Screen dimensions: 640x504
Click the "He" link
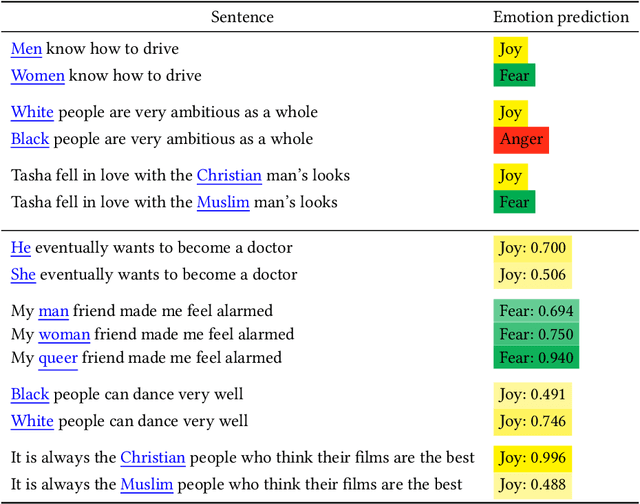point(21,247)
